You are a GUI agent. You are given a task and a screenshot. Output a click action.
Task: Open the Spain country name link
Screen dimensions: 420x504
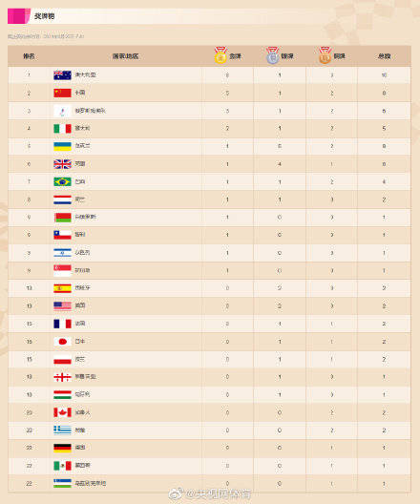83,288
